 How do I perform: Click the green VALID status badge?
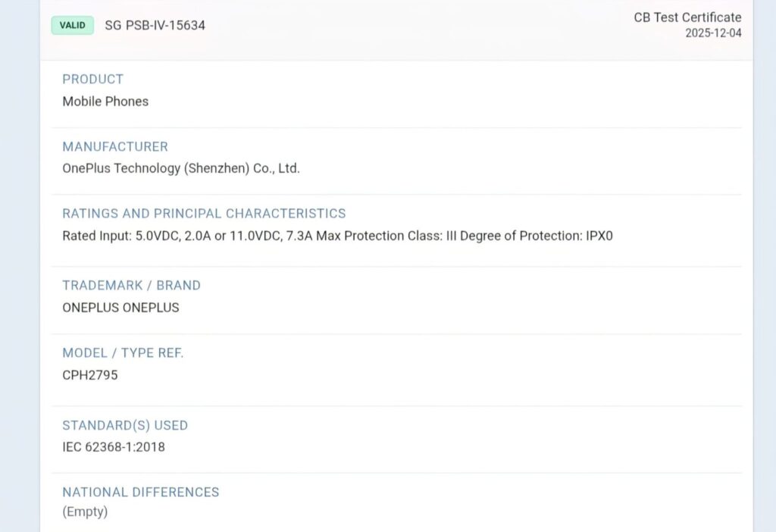click(x=73, y=25)
